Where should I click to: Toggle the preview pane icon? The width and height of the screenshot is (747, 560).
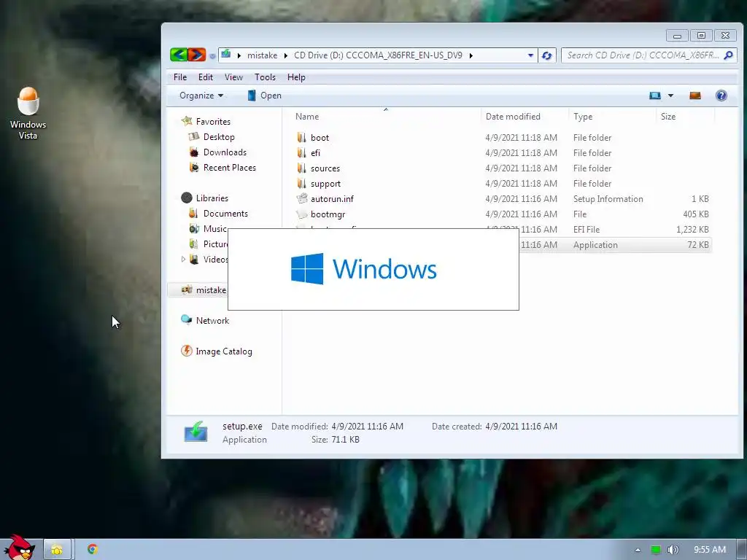coord(695,96)
